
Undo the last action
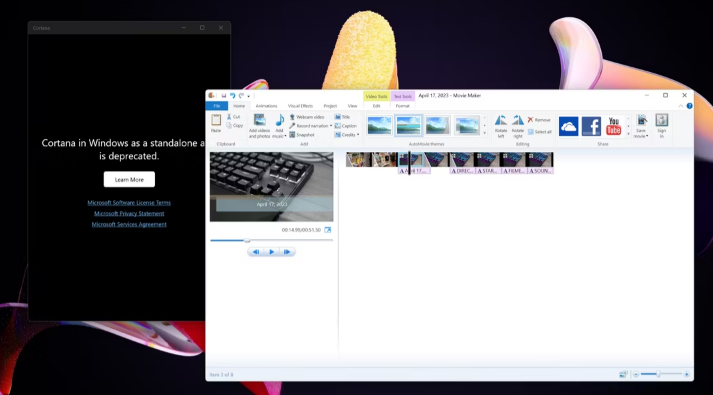tap(232, 95)
